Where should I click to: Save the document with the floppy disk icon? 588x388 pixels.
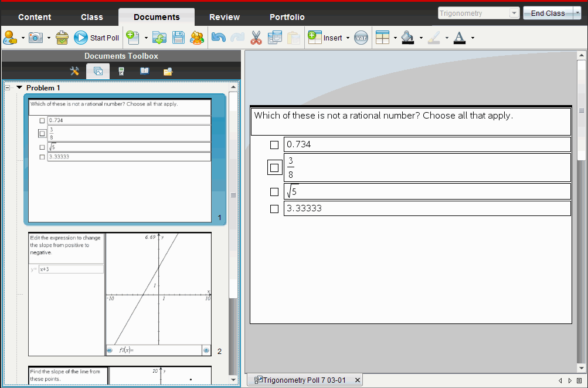pyautogui.click(x=178, y=38)
